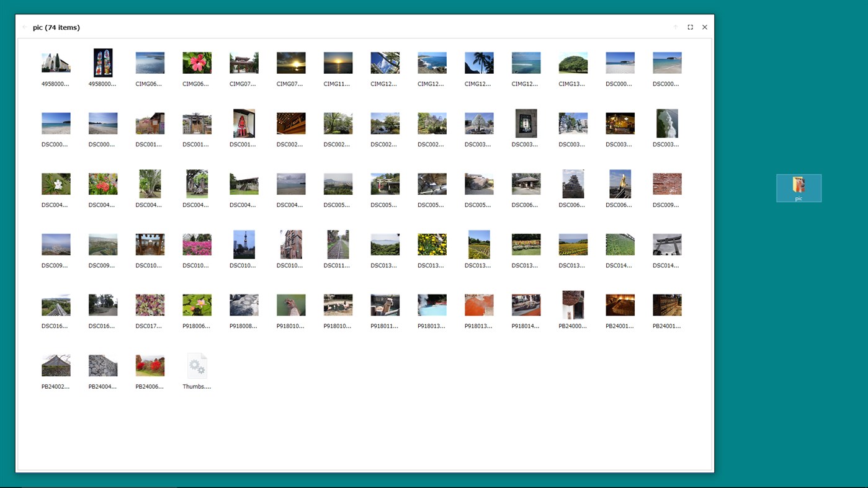This screenshot has width=868, height=488.
Task: Select the yellow flower field image DSC013
Action: [432, 244]
